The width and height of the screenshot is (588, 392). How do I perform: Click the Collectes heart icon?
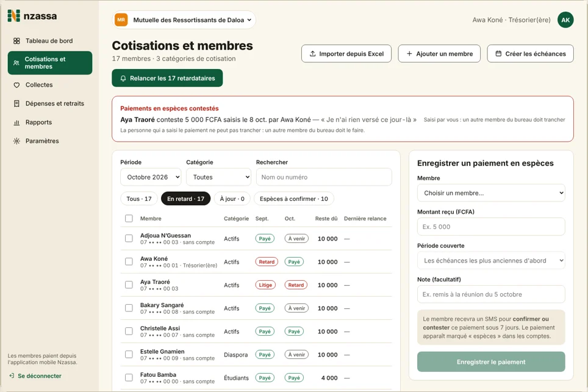tap(16, 85)
